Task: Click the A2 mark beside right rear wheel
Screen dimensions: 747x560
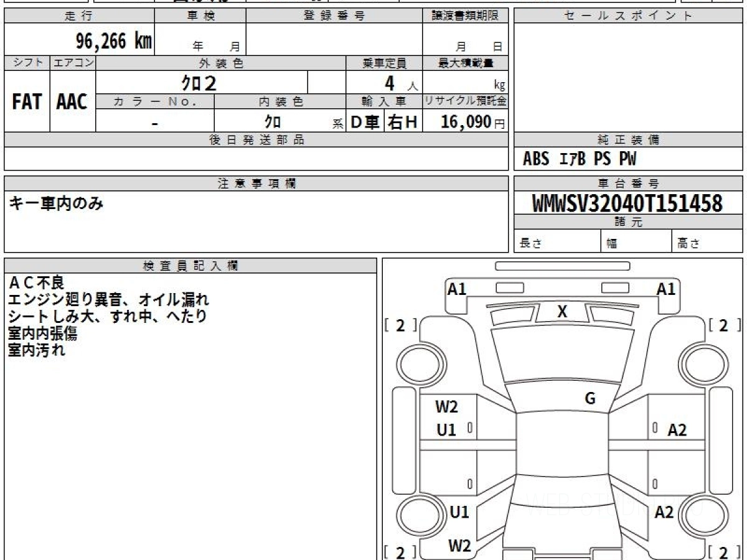Action: click(x=664, y=512)
